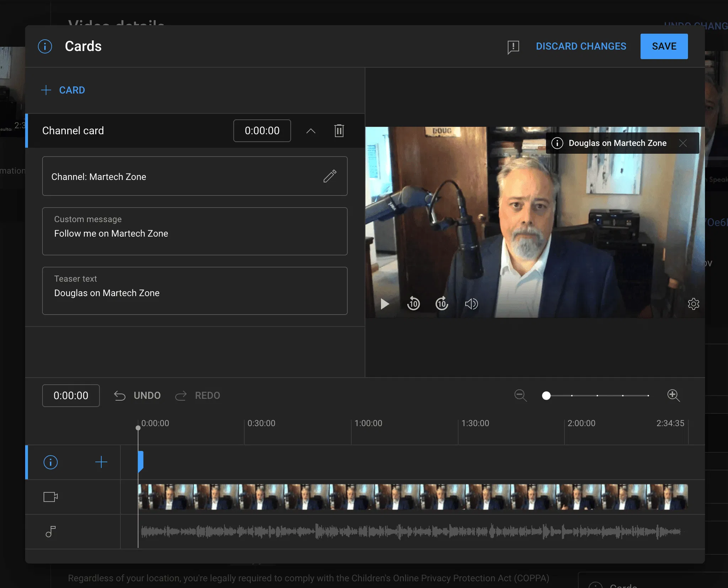Collapse the Channel card details
The image size is (728, 588).
311,131
